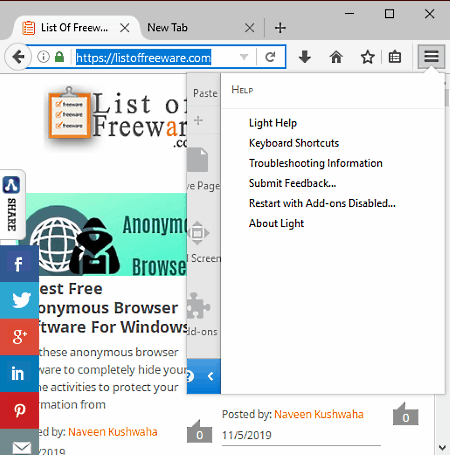Open the Anonymous Browser article image

coord(106,235)
